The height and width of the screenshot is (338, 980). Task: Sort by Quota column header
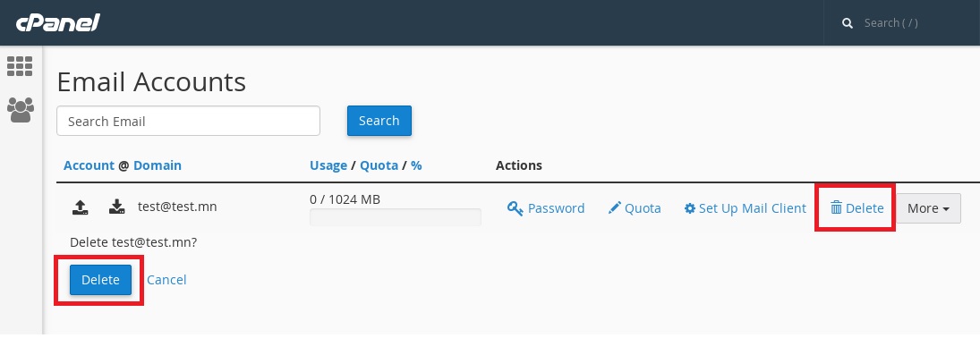(379, 165)
